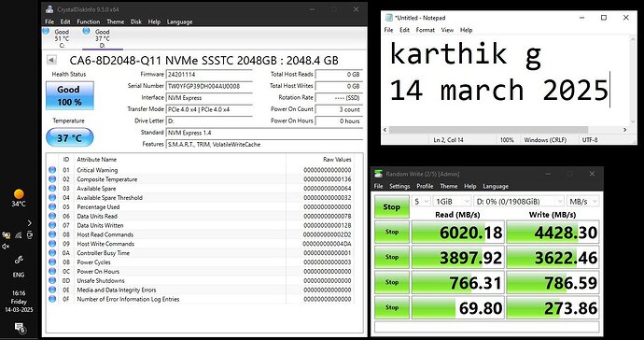Open Language menu in CrystalDiskInfo
The width and height of the screenshot is (644, 340).
pyautogui.click(x=179, y=21)
